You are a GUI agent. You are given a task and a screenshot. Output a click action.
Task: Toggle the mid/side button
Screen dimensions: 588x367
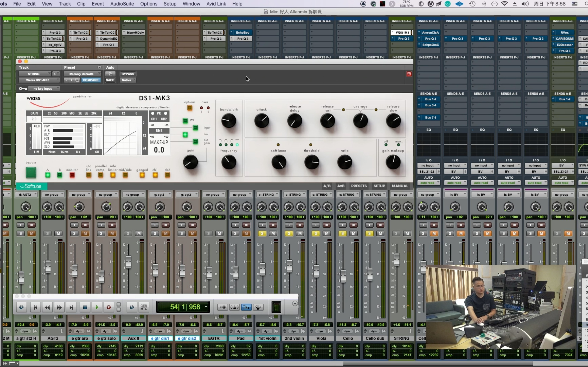point(125,175)
